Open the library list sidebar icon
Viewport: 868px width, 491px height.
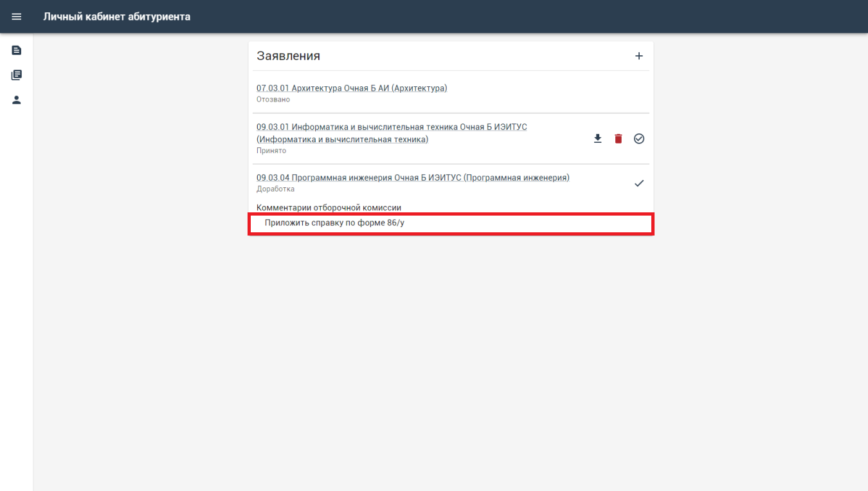coord(17,75)
